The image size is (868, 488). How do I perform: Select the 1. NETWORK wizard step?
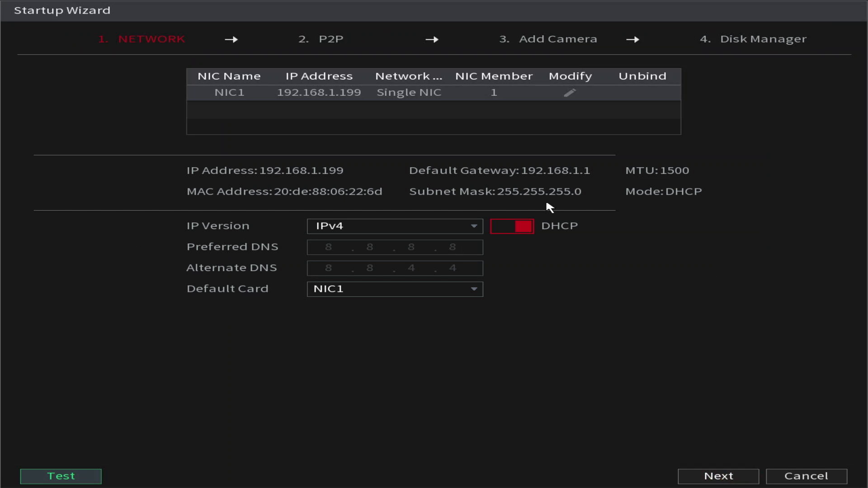pos(142,39)
